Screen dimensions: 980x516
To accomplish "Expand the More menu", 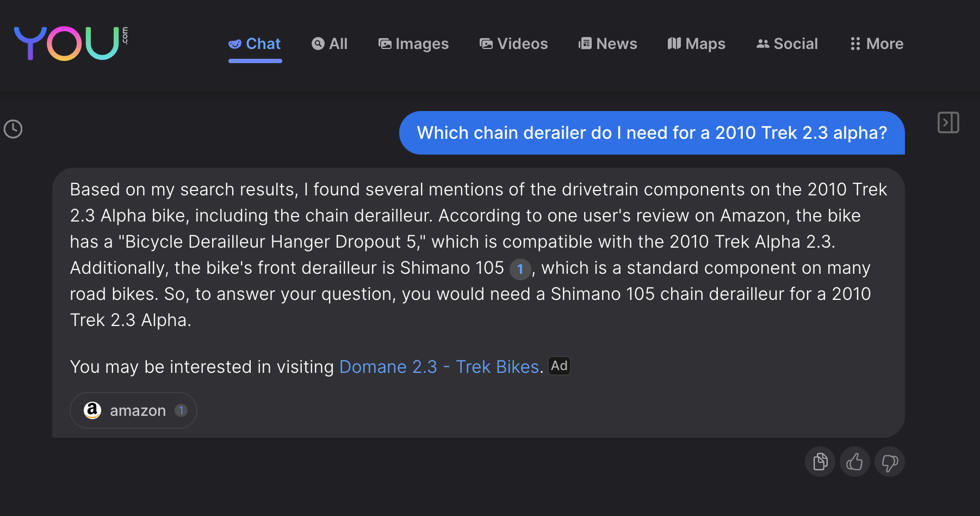I will (877, 44).
